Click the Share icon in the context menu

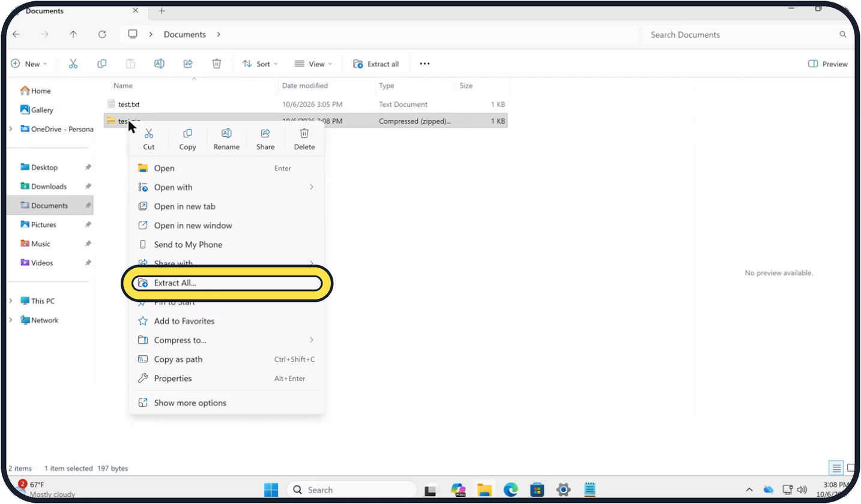(x=265, y=134)
